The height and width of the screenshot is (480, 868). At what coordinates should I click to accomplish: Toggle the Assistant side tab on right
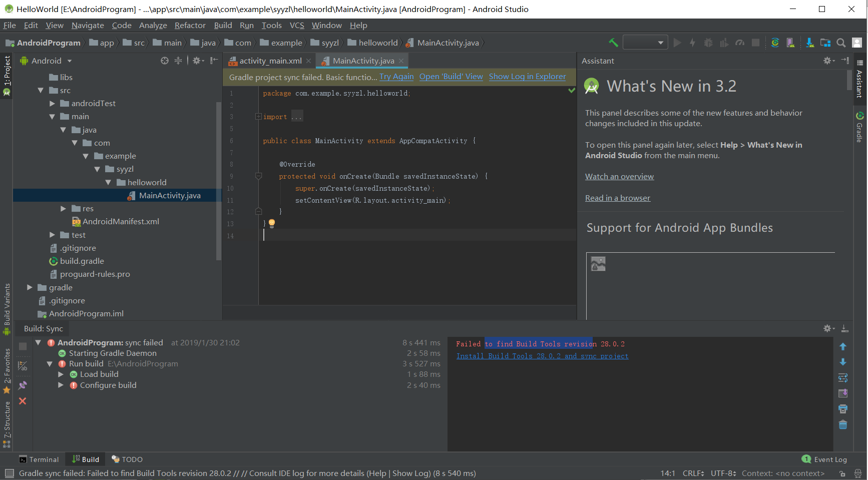click(x=859, y=79)
